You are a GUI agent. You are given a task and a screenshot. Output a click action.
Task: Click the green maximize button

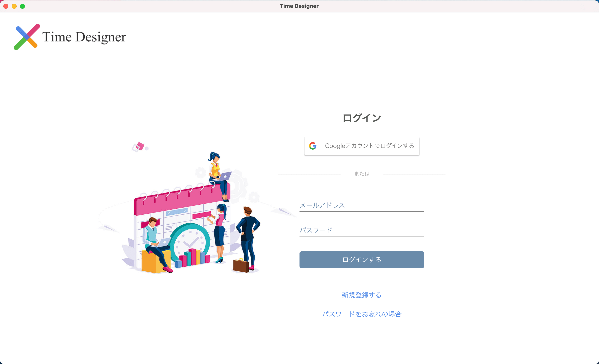click(x=22, y=6)
